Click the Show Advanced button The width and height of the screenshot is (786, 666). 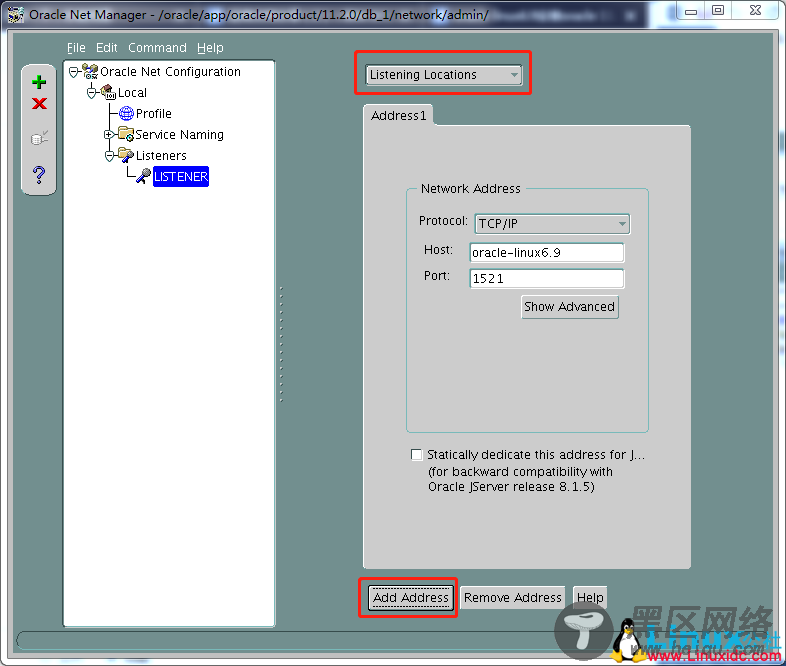point(569,307)
